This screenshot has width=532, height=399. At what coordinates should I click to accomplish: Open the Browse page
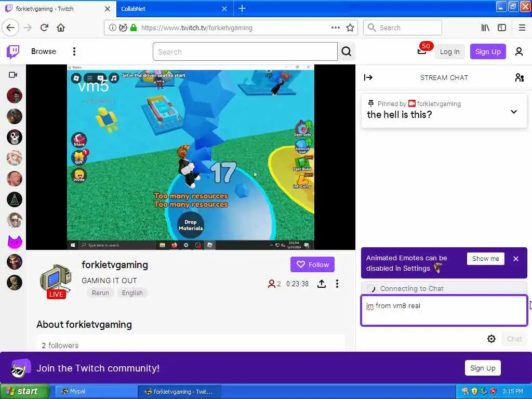44,51
